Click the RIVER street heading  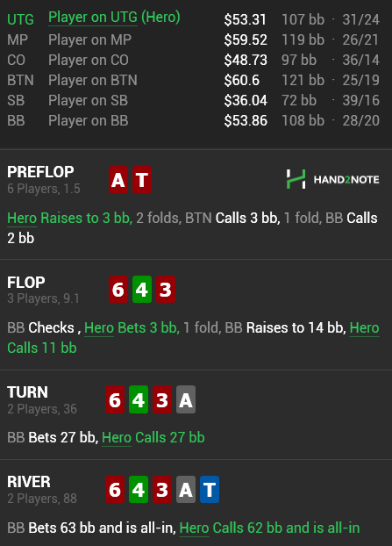29,482
